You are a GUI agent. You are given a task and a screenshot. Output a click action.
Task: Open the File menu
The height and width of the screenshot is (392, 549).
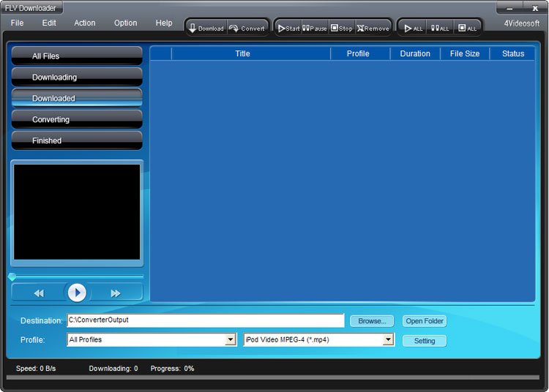click(17, 23)
